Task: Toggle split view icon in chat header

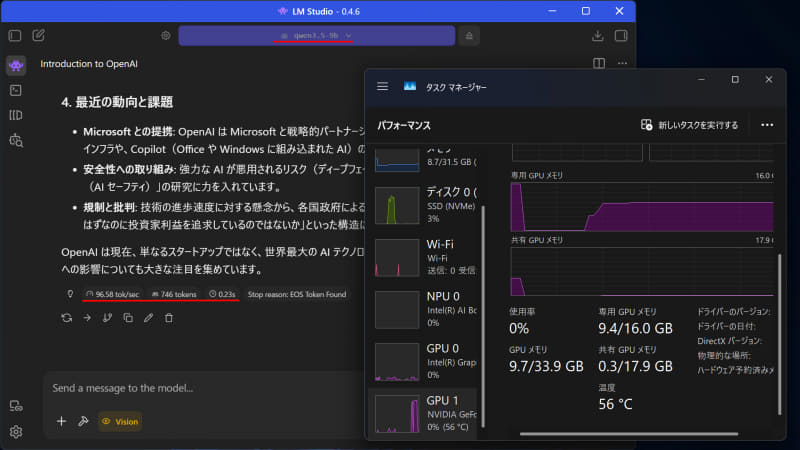Action: (599, 63)
